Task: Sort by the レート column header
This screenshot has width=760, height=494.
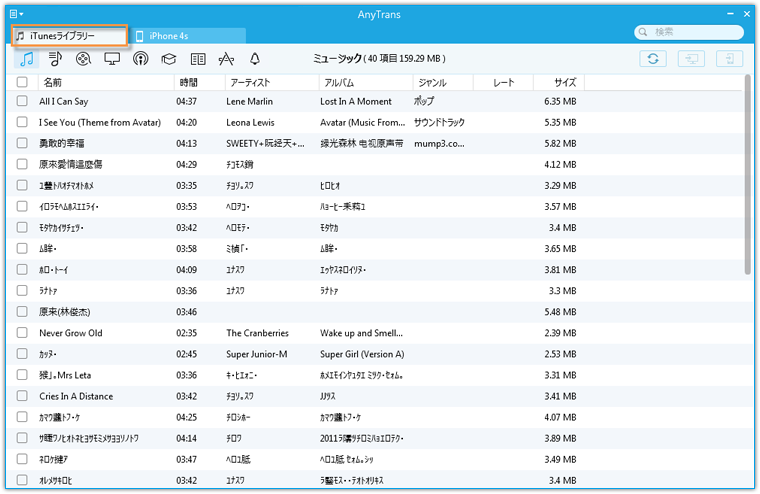Action: coord(503,82)
